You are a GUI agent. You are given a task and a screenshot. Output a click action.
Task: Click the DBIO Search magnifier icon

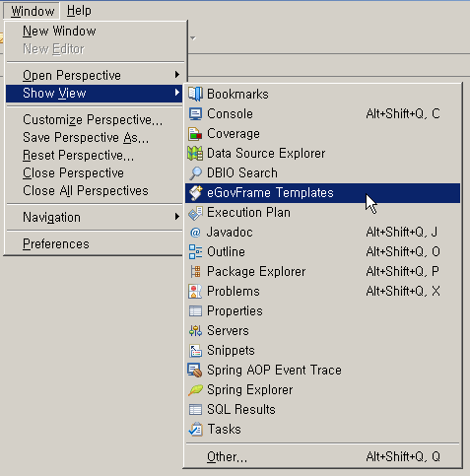tap(195, 173)
